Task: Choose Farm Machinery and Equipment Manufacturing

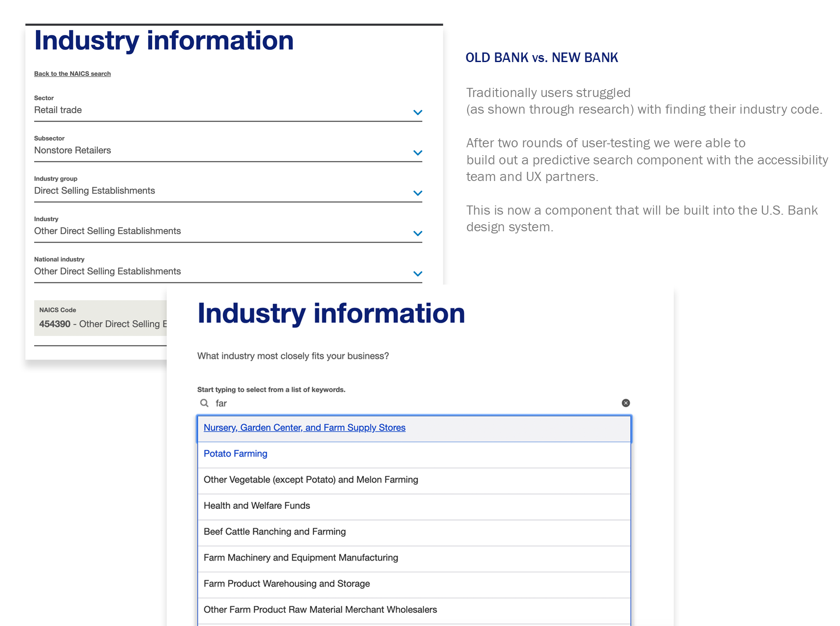Action: click(301, 558)
